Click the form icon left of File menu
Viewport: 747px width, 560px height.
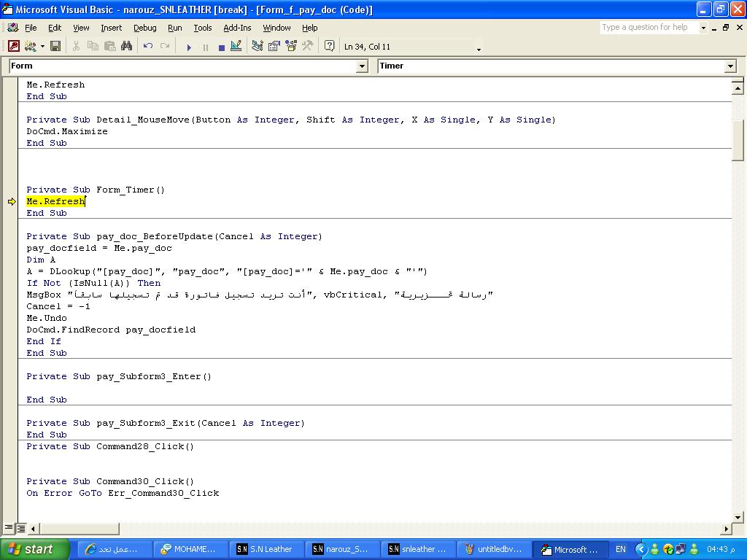point(13,28)
